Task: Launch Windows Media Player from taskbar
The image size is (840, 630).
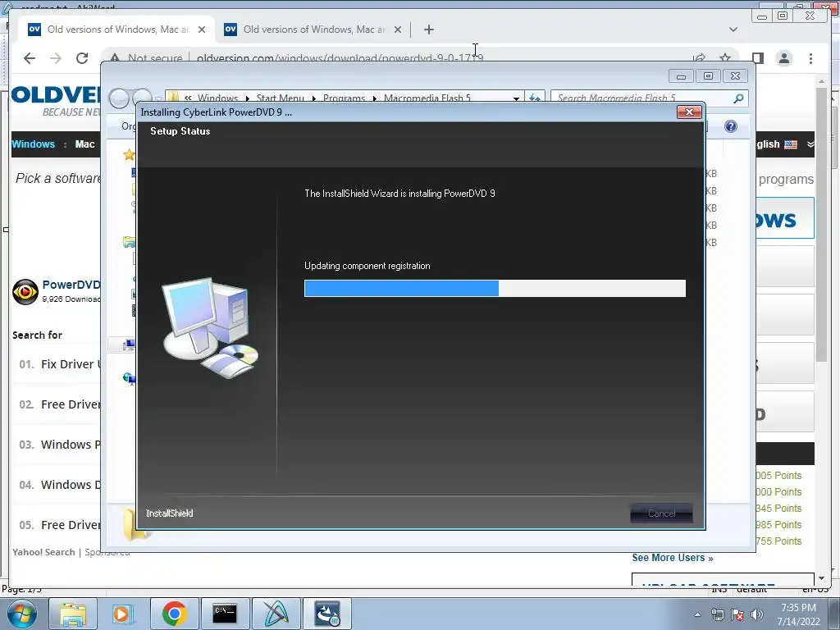Action: pyautogui.click(x=121, y=614)
